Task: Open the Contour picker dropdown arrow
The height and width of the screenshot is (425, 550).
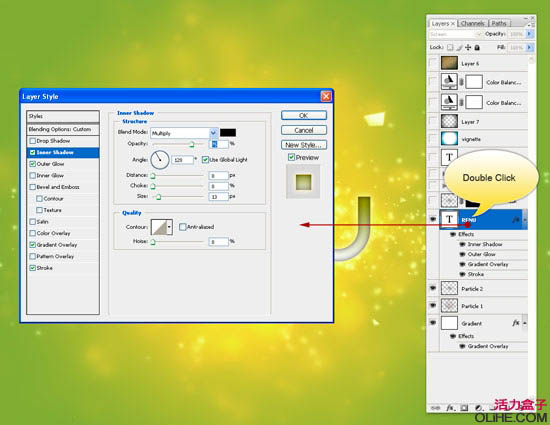Action: (169, 227)
